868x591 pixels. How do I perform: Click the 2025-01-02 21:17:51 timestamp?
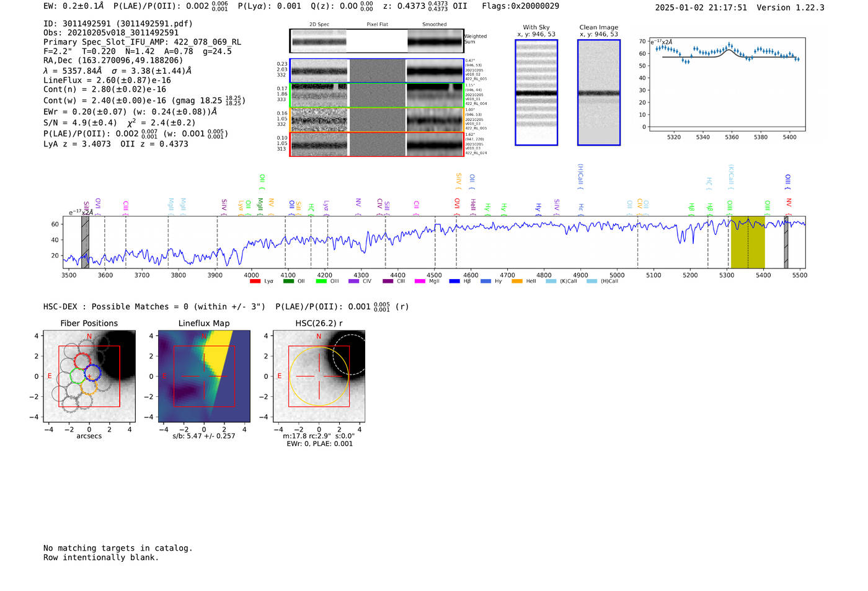[x=701, y=7]
